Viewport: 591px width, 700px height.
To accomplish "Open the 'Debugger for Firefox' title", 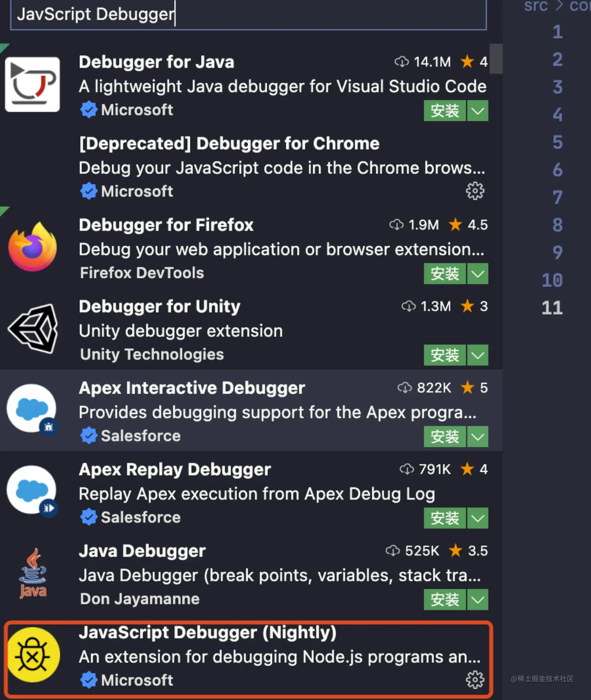I will click(x=166, y=225).
